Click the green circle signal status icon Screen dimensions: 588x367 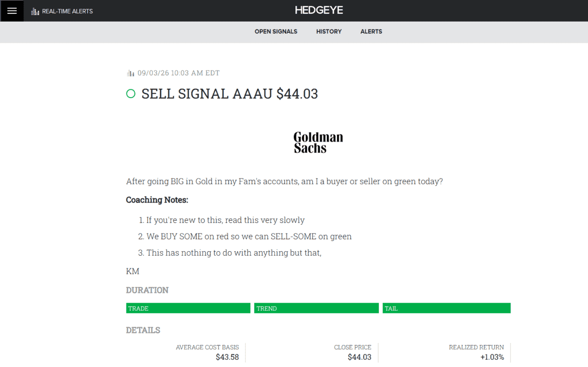131,94
